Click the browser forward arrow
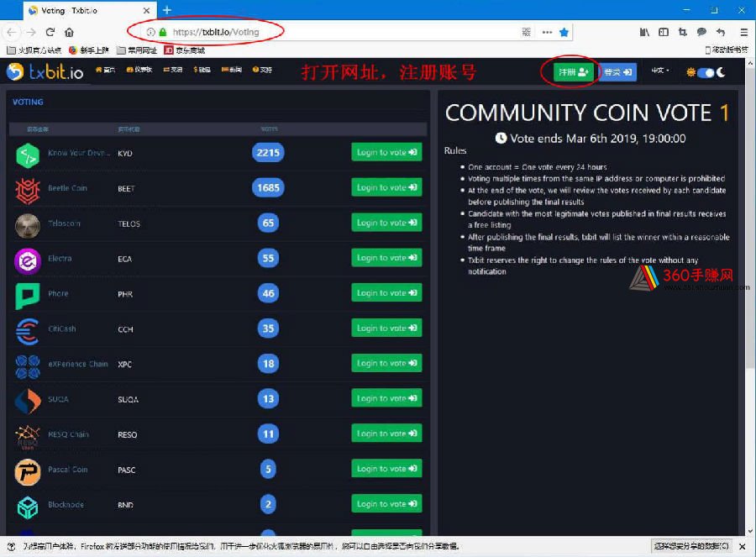The width and height of the screenshot is (756, 557). click(31, 32)
